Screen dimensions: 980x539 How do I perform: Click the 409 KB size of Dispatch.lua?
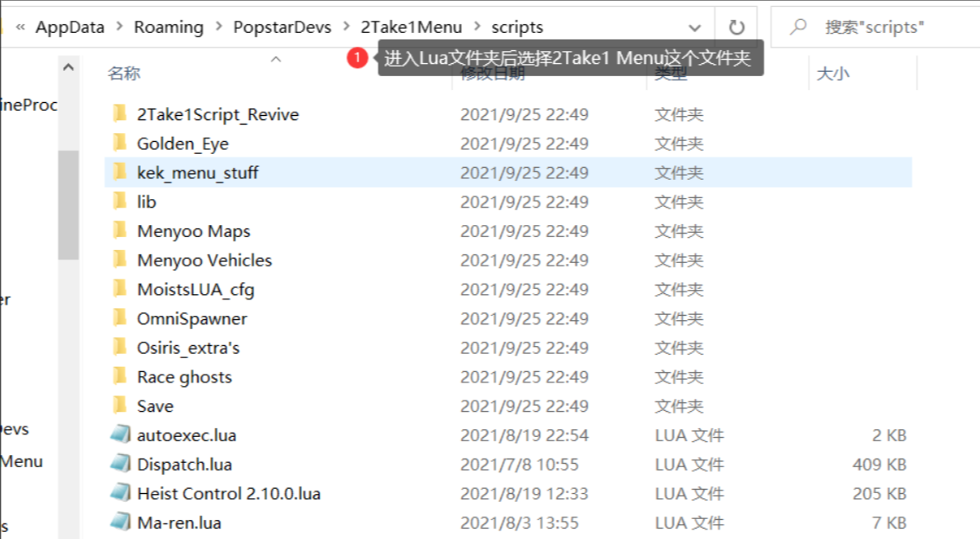pos(879,465)
